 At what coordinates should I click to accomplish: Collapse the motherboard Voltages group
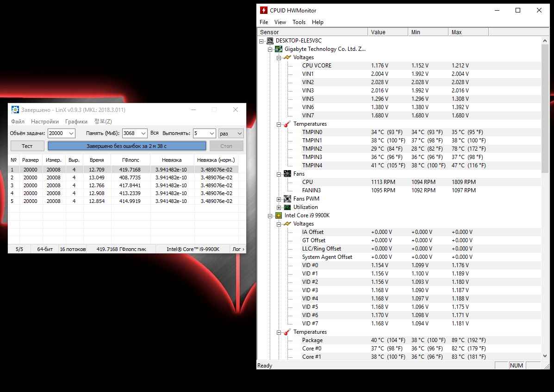(x=279, y=57)
